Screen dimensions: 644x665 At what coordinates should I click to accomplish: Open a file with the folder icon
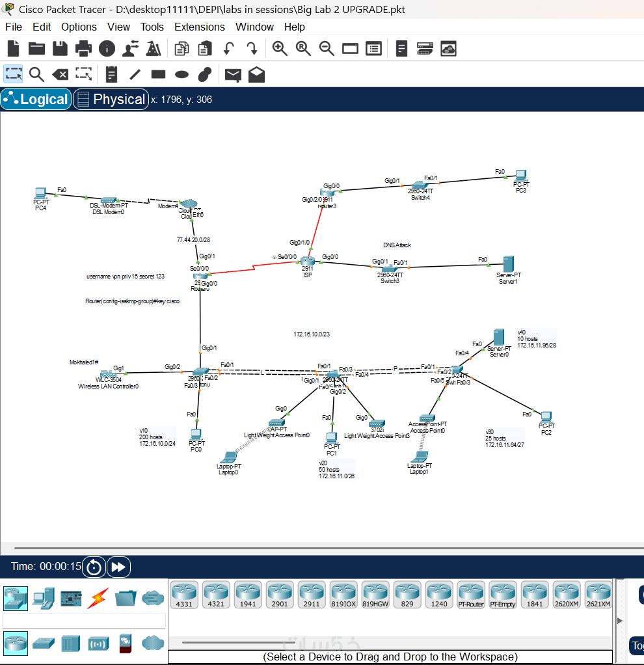pos(37,48)
